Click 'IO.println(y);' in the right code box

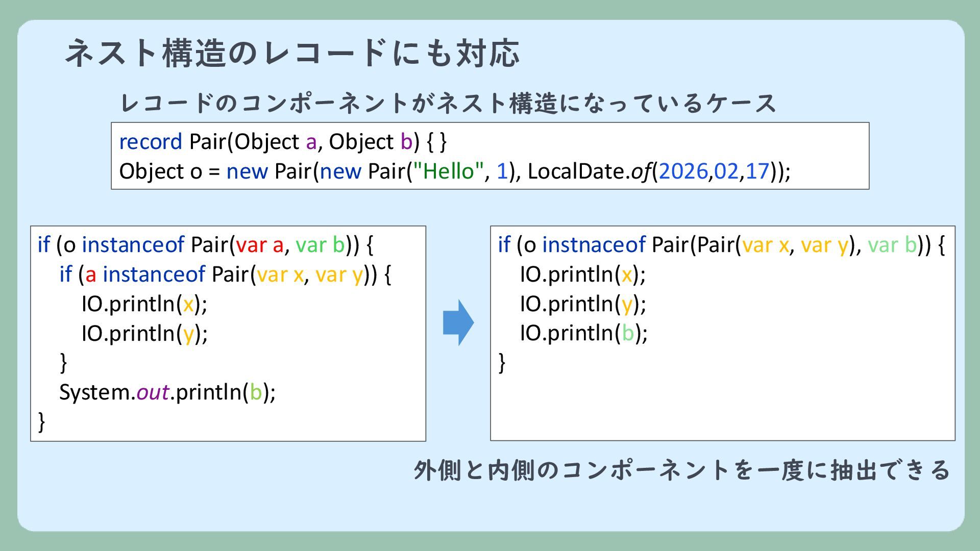582,304
